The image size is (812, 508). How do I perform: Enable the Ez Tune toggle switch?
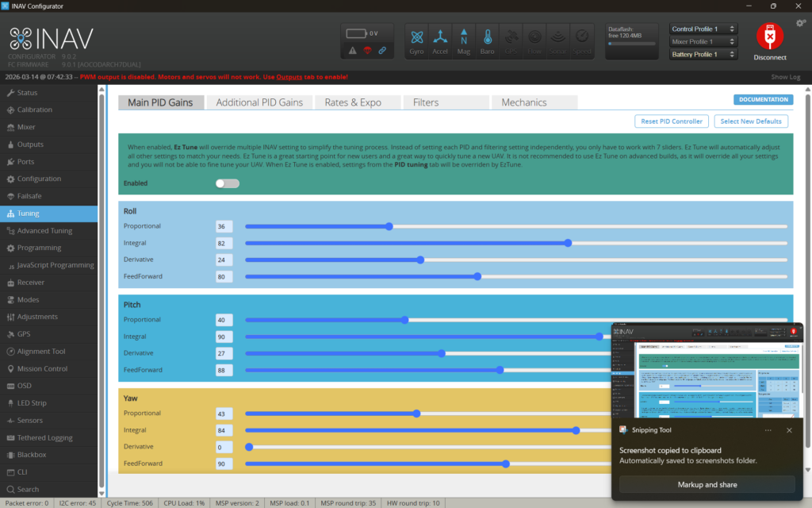click(x=227, y=183)
